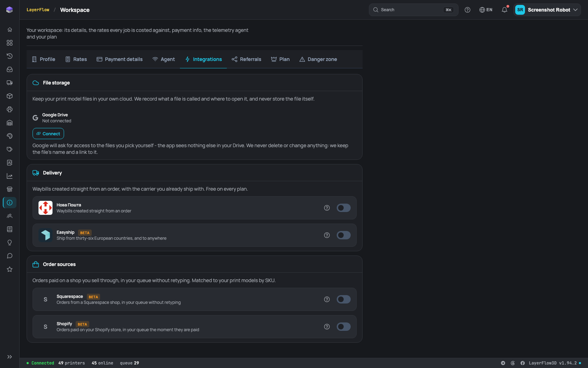Open the Telegram icon in the status bar
Screen dimensions: 588x368
(503, 363)
